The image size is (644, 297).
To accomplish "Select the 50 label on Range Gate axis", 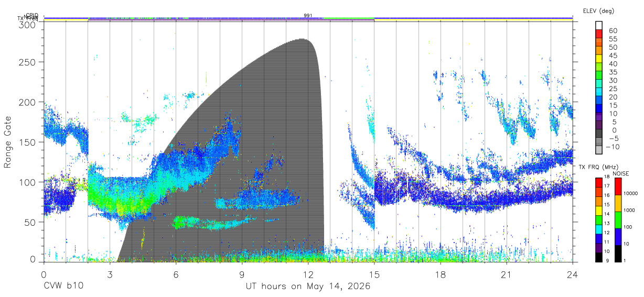I will tap(30, 222).
